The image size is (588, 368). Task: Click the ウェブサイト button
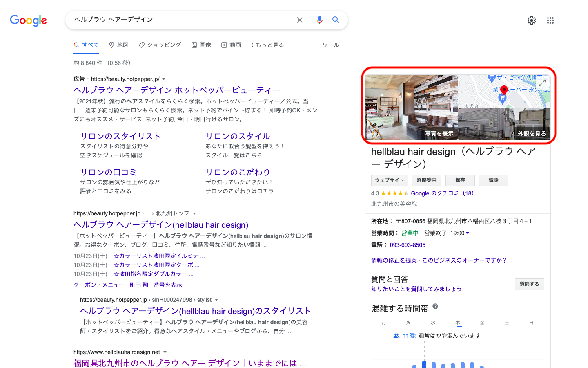pyautogui.click(x=390, y=180)
